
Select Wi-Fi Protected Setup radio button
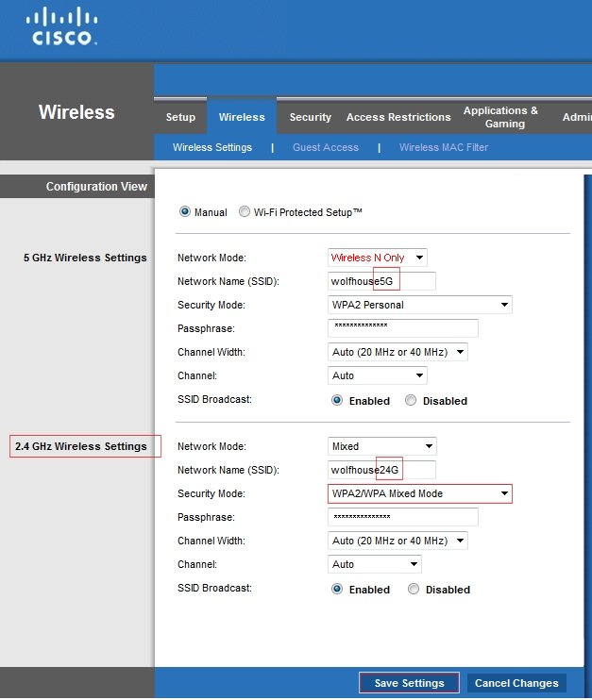(x=244, y=211)
